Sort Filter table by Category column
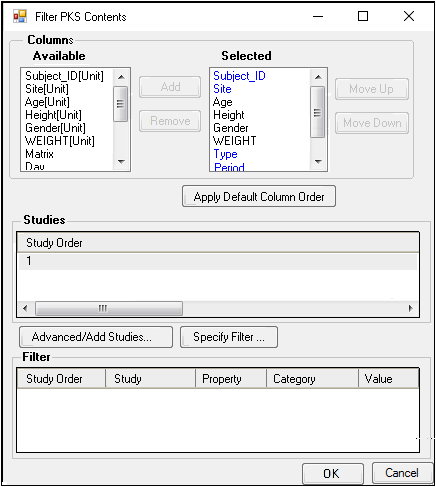 pyautogui.click(x=313, y=379)
